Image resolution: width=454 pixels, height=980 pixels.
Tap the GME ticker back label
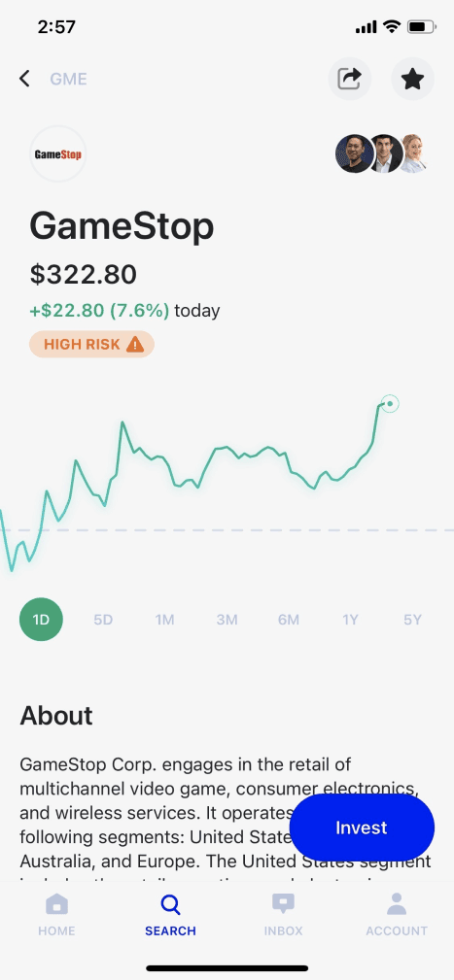68,80
